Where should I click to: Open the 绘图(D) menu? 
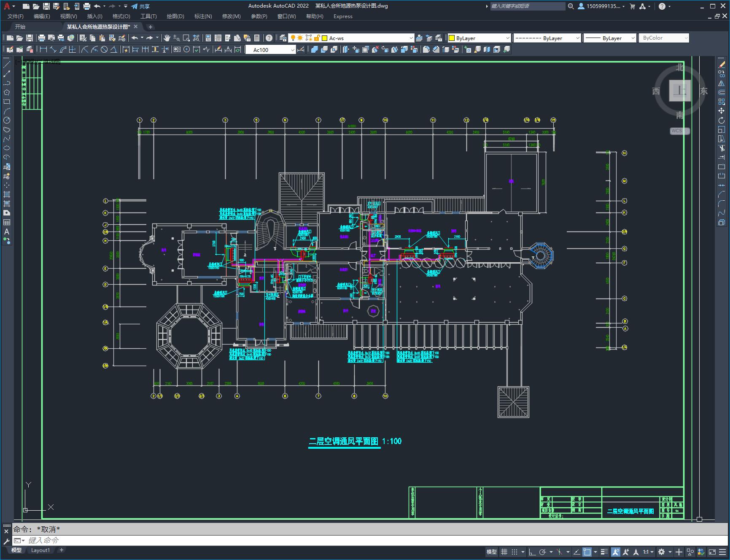[175, 16]
